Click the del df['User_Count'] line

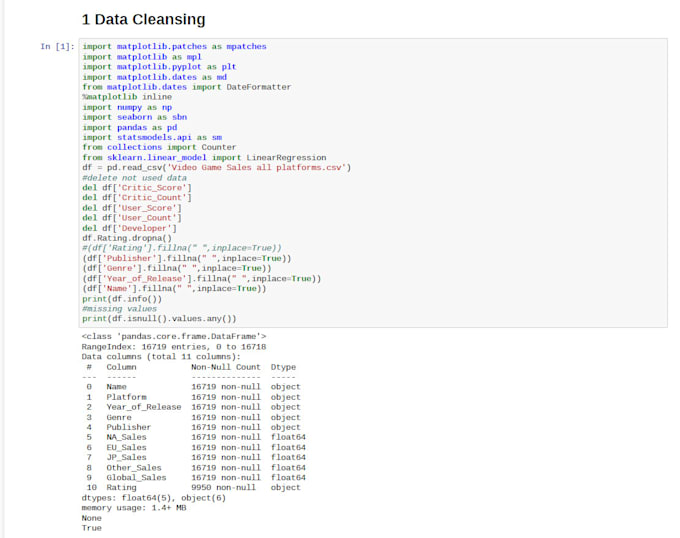[x=132, y=218]
